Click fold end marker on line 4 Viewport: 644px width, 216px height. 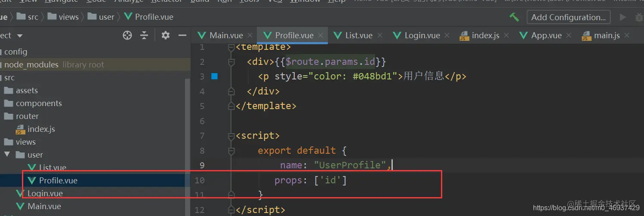point(231,91)
